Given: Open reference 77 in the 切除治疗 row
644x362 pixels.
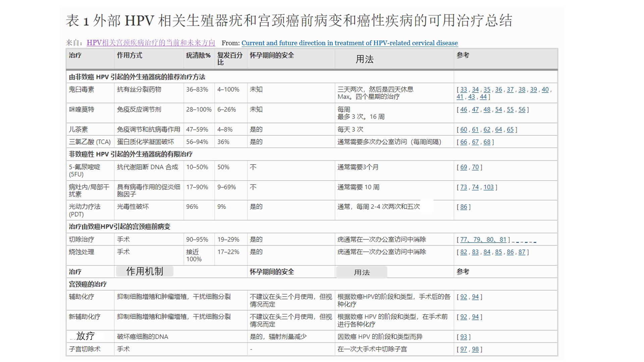Looking at the screenshot, I should [x=463, y=239].
